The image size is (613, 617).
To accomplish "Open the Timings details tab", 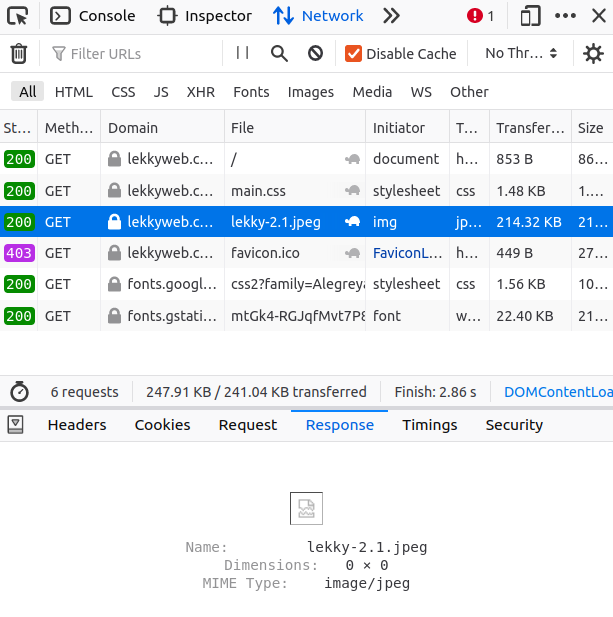I will point(429,425).
